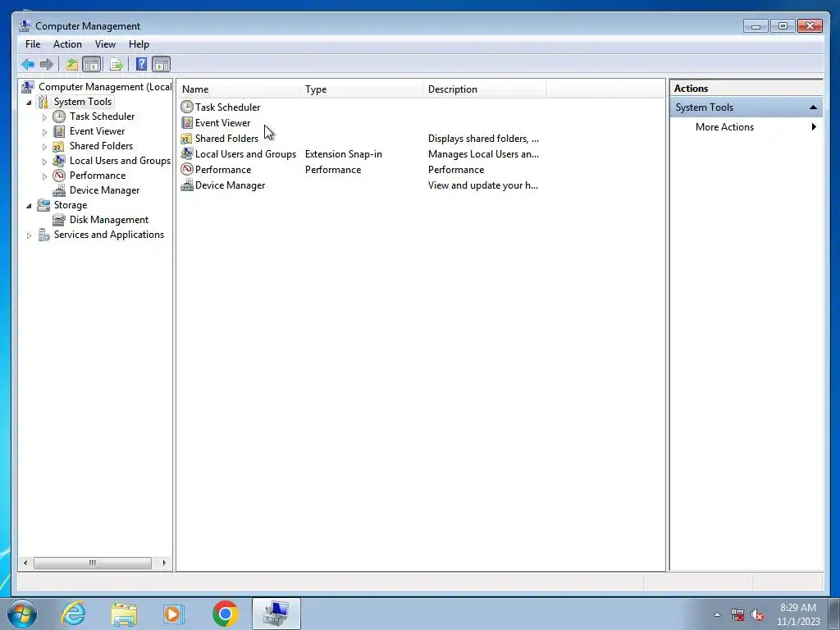Select 'View and update your h...' description
Viewport: 840px width, 630px height.
[482, 185]
